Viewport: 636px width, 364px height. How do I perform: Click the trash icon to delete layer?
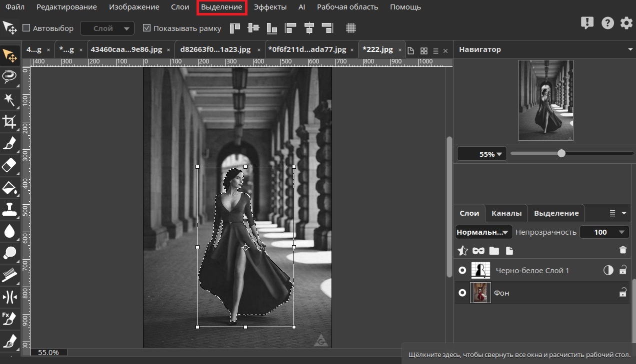coord(622,250)
